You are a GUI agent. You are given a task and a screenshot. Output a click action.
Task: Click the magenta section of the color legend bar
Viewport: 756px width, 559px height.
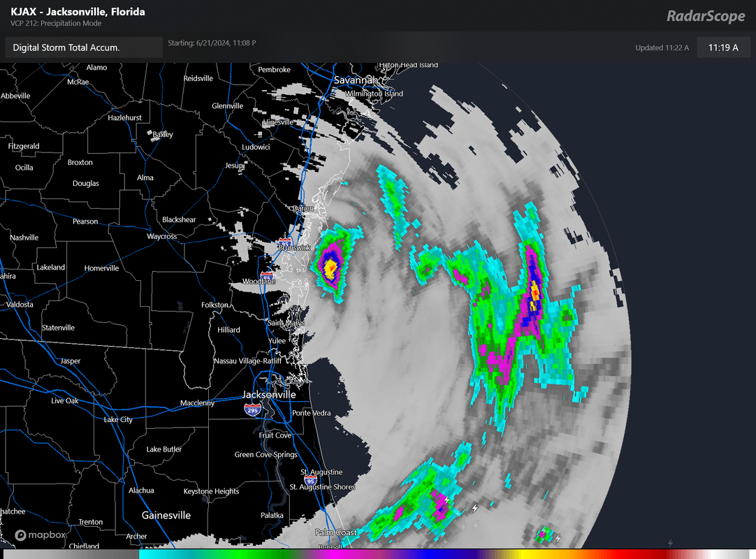(x=337, y=554)
